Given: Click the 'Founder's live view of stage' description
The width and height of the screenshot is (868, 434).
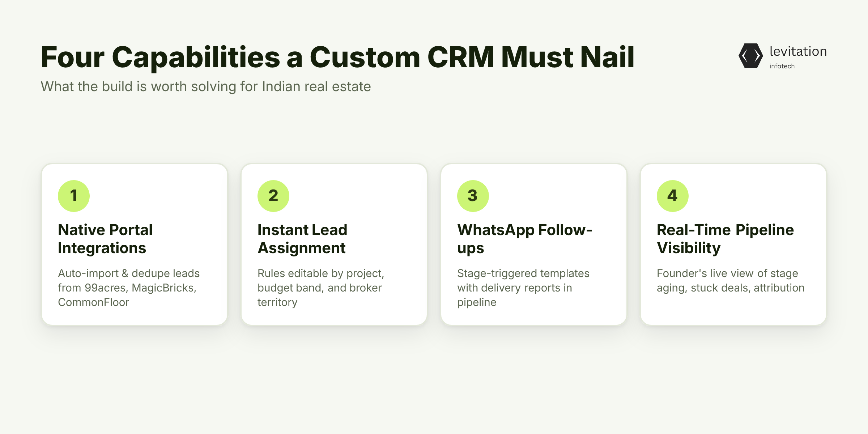Looking at the screenshot, I should point(731,281).
